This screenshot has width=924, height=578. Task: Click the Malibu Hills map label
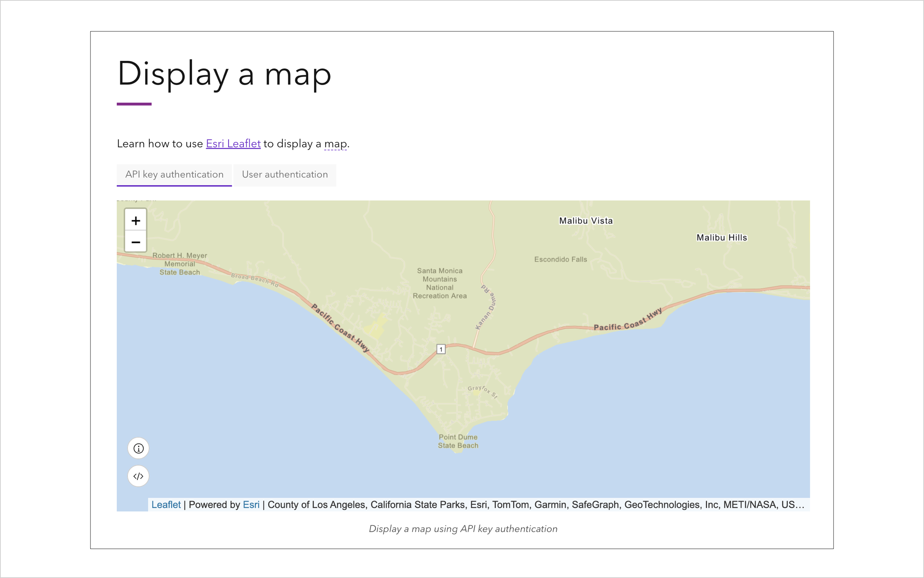pyautogui.click(x=721, y=237)
